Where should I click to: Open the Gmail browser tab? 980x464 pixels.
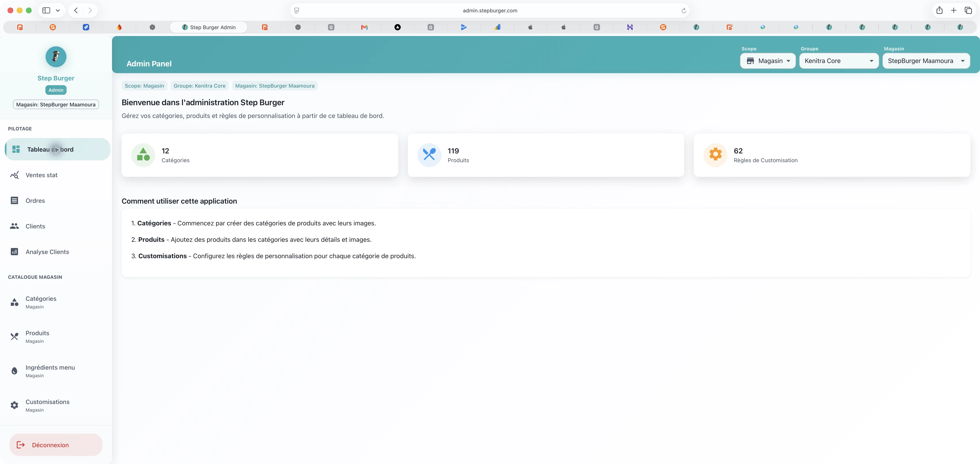pyautogui.click(x=364, y=27)
